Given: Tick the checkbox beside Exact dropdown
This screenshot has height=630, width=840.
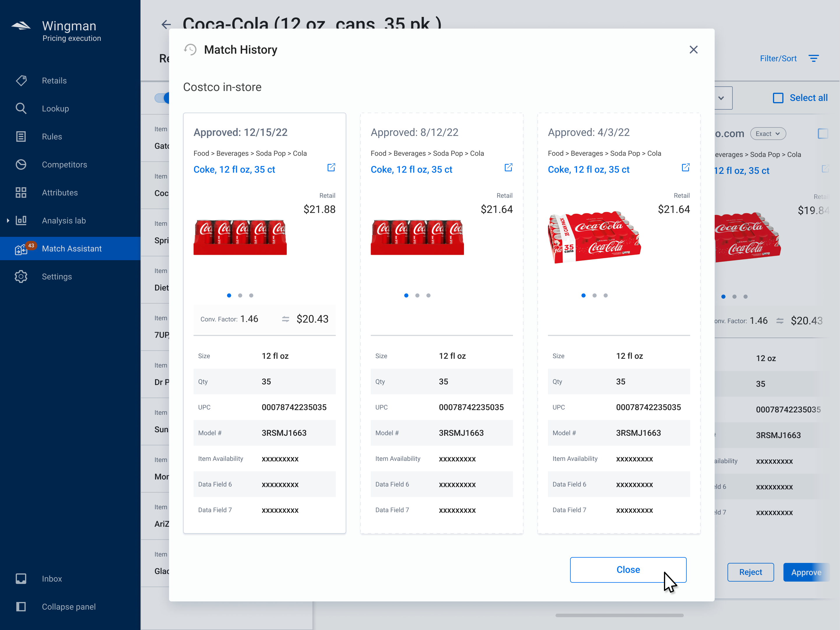Looking at the screenshot, I should pyautogui.click(x=823, y=134).
